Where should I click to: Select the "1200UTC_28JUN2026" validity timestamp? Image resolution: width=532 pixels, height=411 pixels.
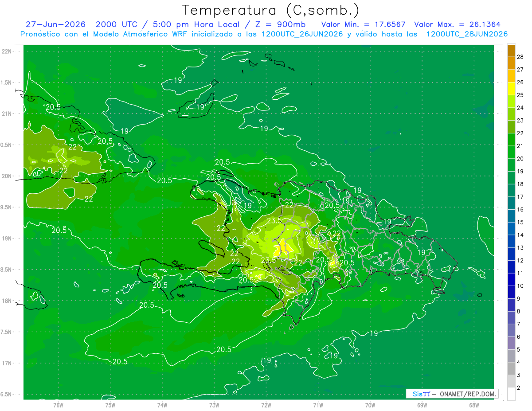(x=467, y=34)
